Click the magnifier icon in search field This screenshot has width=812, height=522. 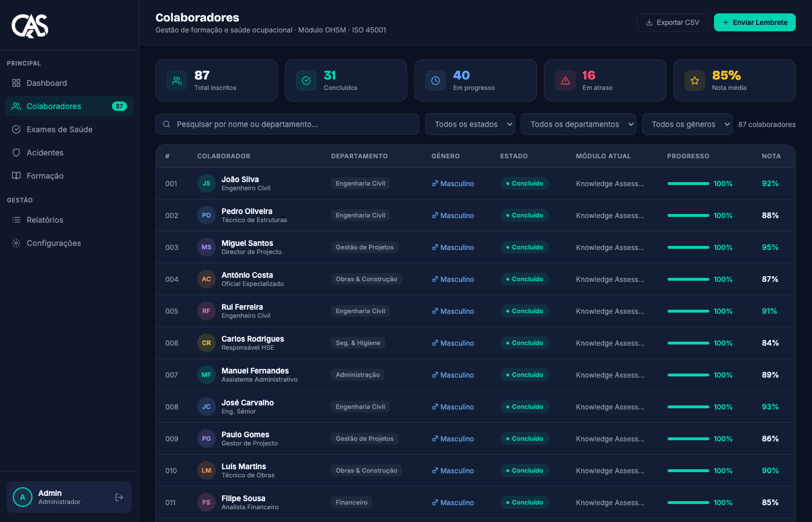166,124
